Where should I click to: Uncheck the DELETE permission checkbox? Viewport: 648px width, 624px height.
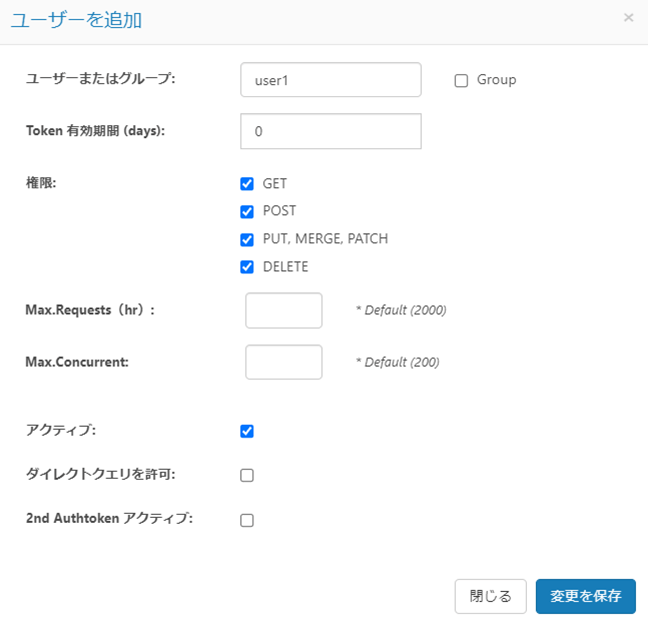pyautogui.click(x=247, y=267)
